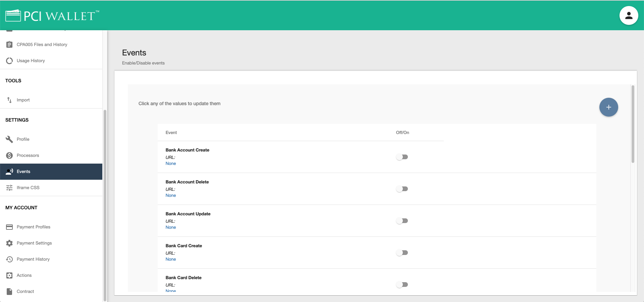
Task: Click the Payment History clock icon
Action: coord(9,259)
